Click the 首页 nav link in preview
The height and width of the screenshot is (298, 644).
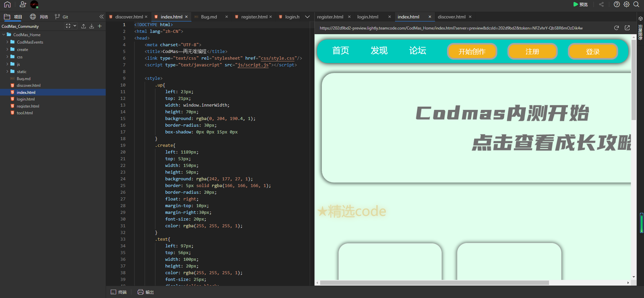point(341,51)
